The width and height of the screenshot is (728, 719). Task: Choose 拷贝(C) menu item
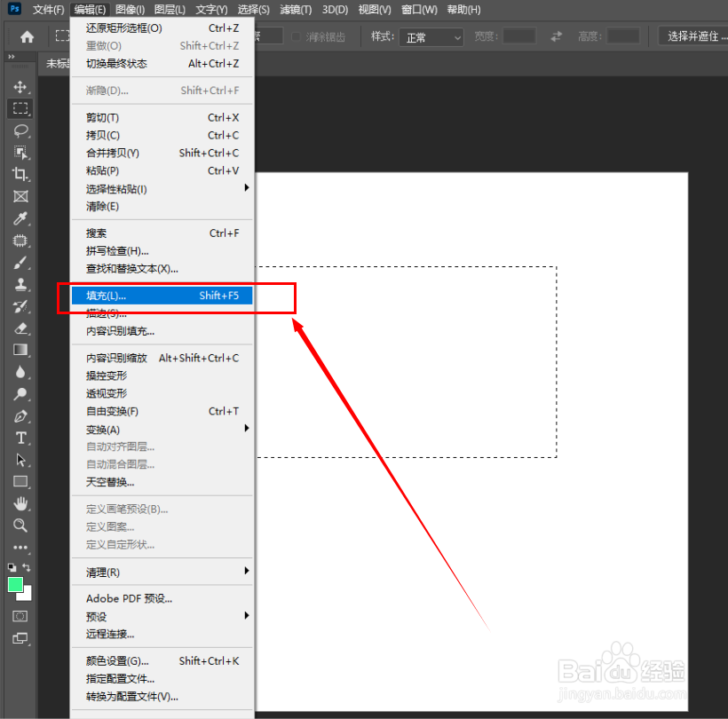(162, 135)
